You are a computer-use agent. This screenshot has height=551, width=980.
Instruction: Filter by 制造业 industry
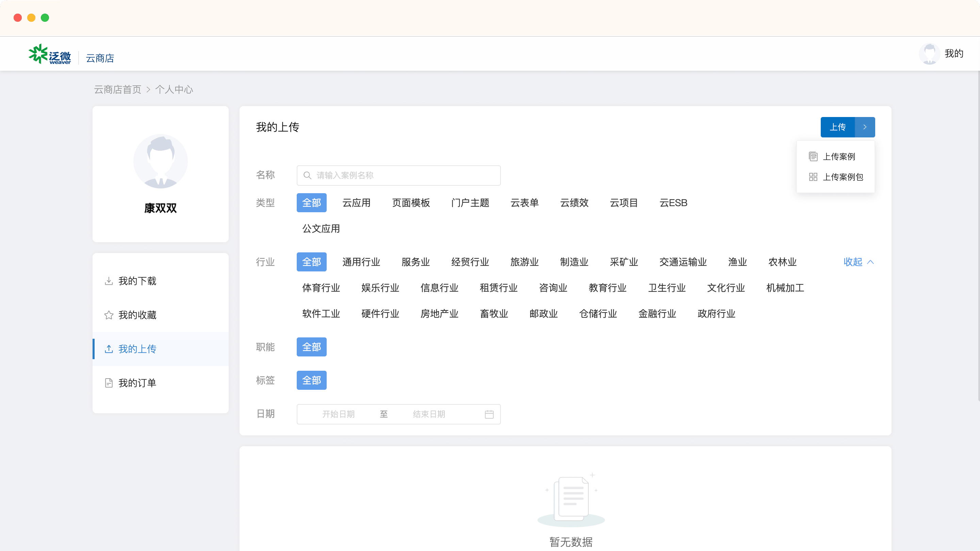(574, 262)
